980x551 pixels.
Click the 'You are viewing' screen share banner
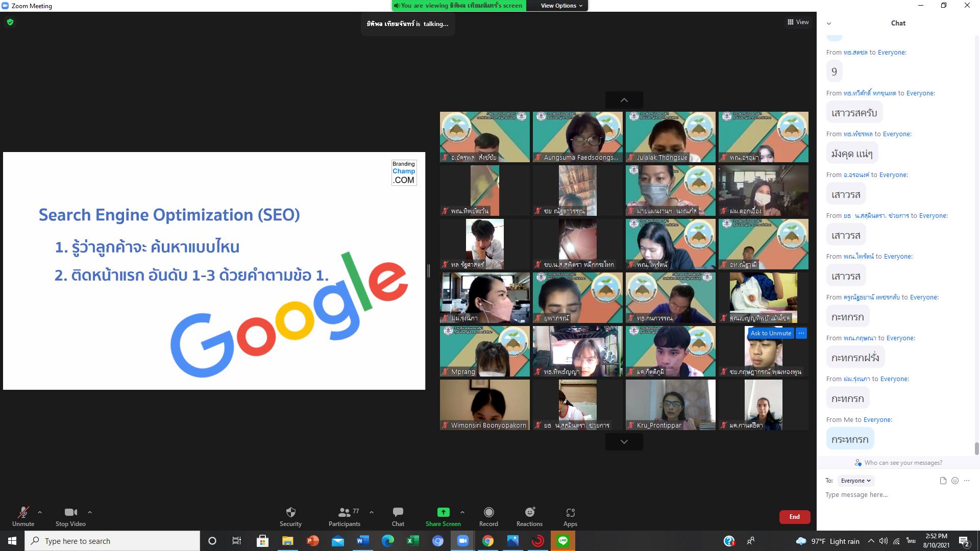click(458, 6)
